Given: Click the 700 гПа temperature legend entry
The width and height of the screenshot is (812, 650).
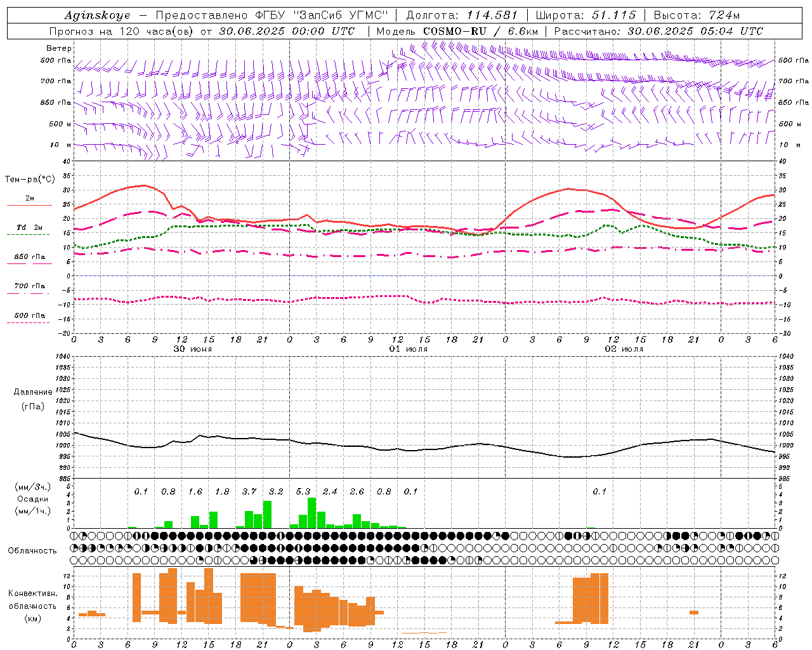Looking at the screenshot, I should pyautogui.click(x=29, y=286).
